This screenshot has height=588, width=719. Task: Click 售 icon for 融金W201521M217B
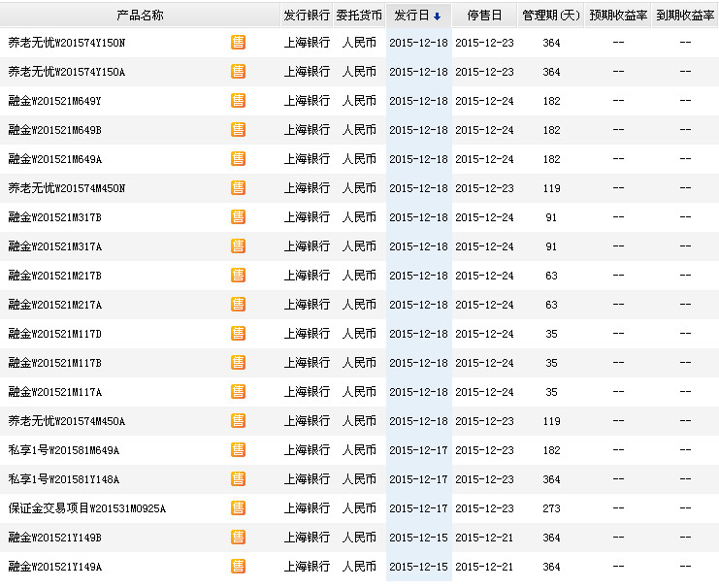coord(238,276)
